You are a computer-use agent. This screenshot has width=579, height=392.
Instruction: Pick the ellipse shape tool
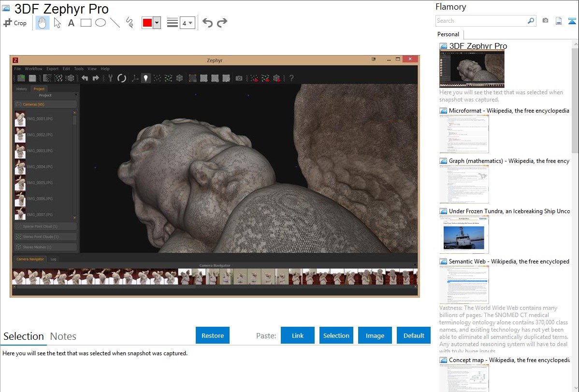(101, 23)
